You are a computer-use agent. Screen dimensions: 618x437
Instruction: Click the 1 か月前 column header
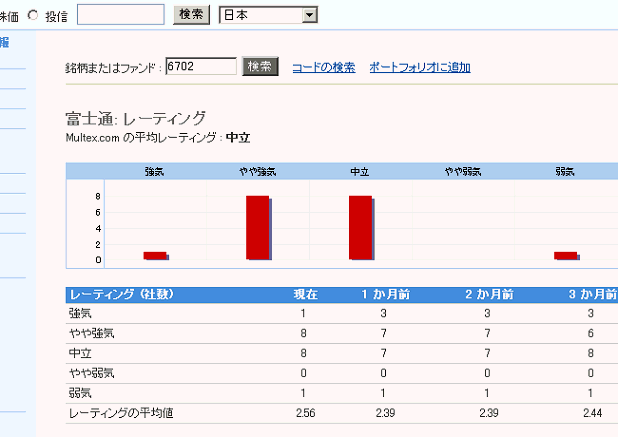[x=386, y=294]
